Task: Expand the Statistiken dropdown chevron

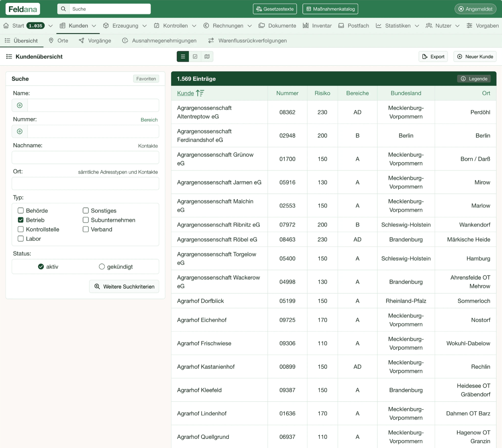Action: pos(417,26)
